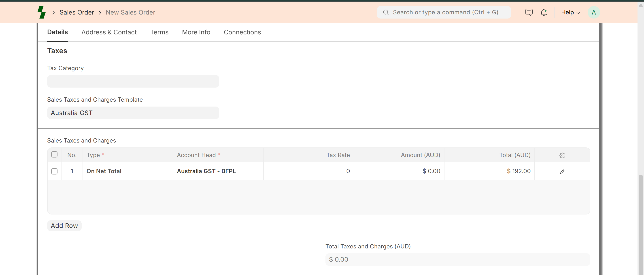Open the Connections tab
The image size is (644, 275).
242,32
